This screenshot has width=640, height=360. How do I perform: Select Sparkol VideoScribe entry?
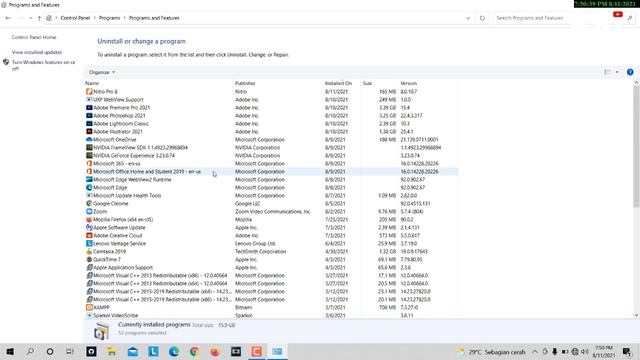[116, 316]
